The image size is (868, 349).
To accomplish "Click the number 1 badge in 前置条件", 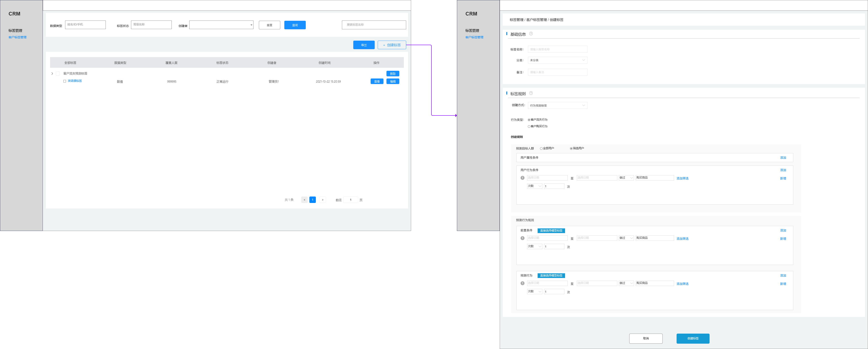I will [x=523, y=238].
